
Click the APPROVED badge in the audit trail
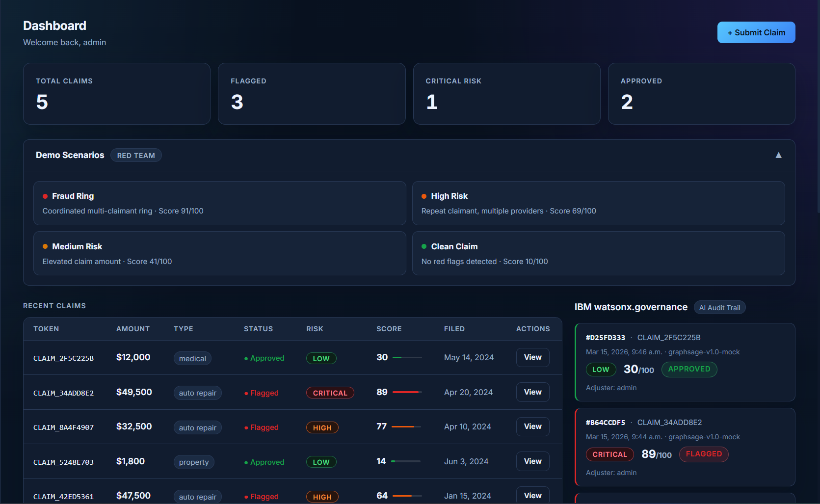(689, 369)
